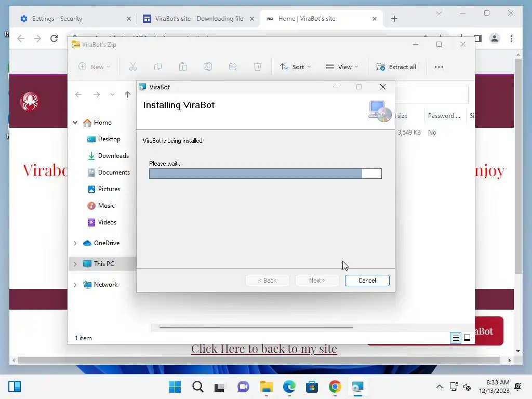This screenshot has height=399, width=532.
Task: Cancel the ViraBot installation
Action: coord(367,281)
